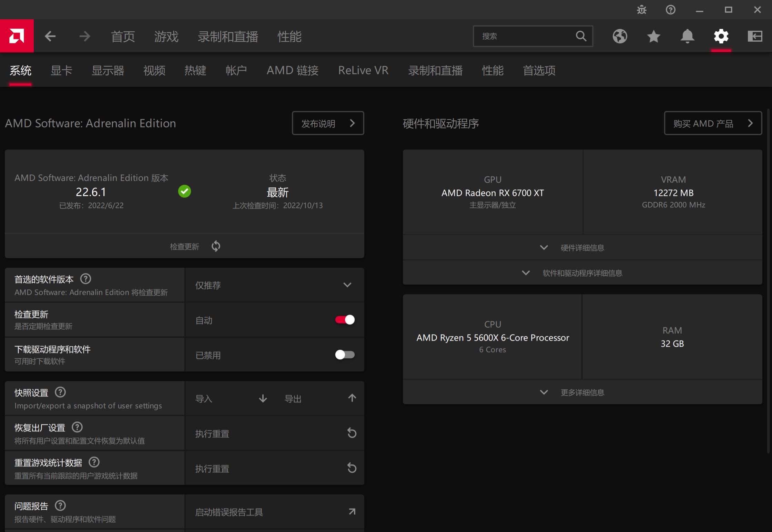Image resolution: width=772 pixels, height=532 pixels.
Task: Click the bug report icon in title bar
Action: click(642, 10)
